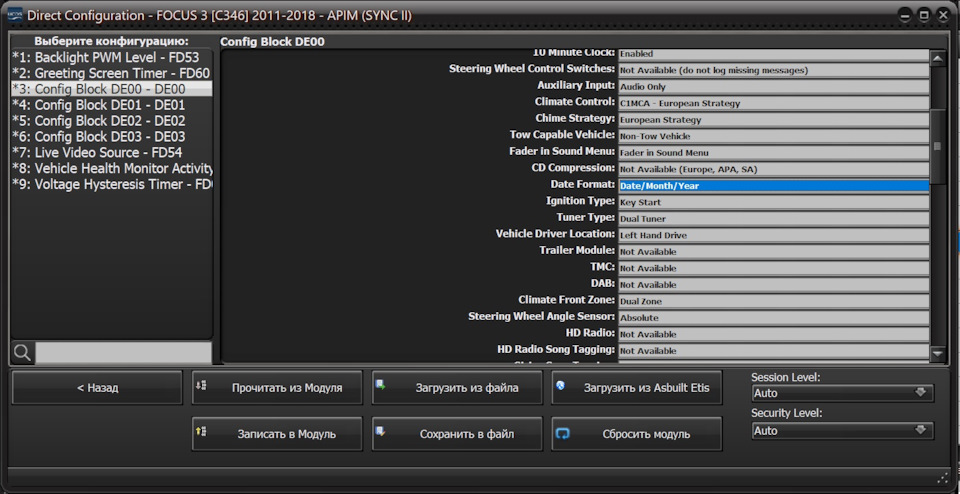
Task: Open the Ignition Type value field
Action: click(773, 202)
